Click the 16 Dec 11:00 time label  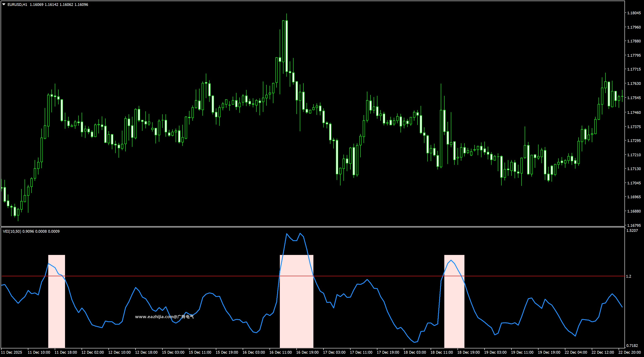[280, 353]
